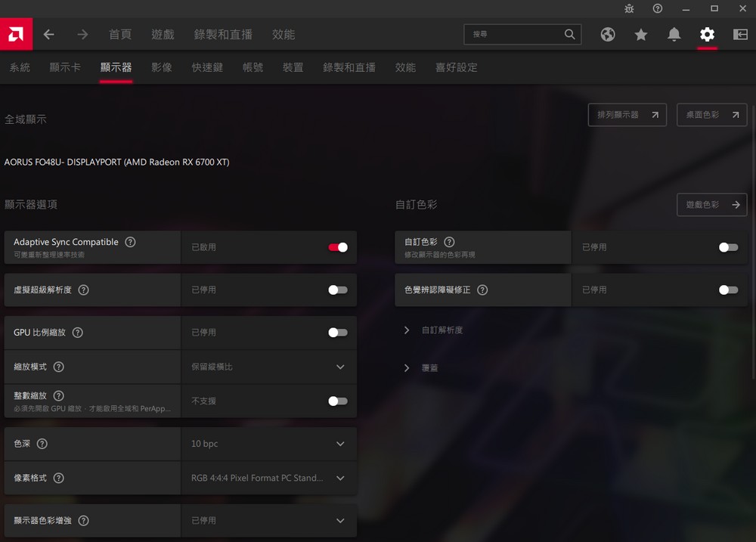
Task: Show help for GPU 比例縮放
Action: pos(78,333)
